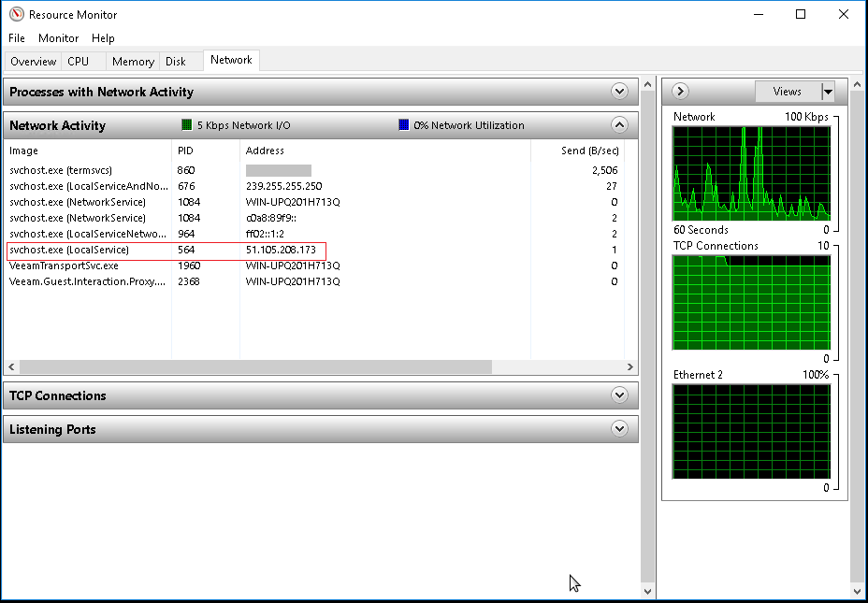This screenshot has width=868, height=603.
Task: Sort by the Image column header
Action: (89, 151)
